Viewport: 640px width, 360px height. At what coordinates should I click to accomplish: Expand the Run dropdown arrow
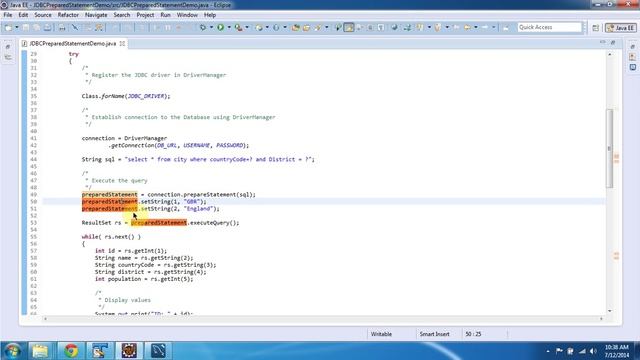coord(229,27)
